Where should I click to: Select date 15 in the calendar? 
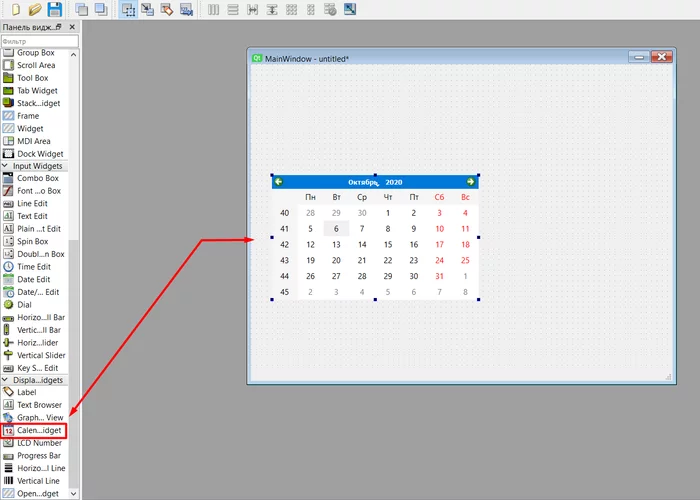(x=388, y=245)
